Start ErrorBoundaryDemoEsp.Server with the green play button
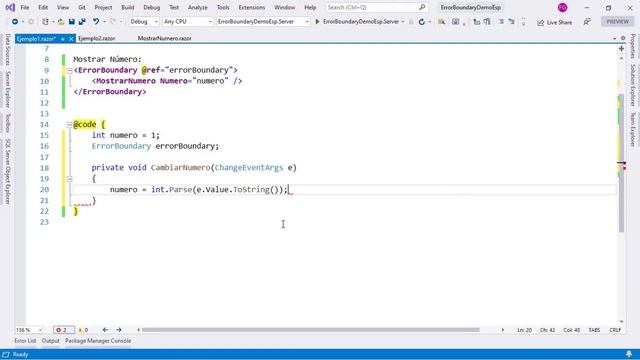Image resolution: width=640 pixels, height=360 pixels. 317,22
